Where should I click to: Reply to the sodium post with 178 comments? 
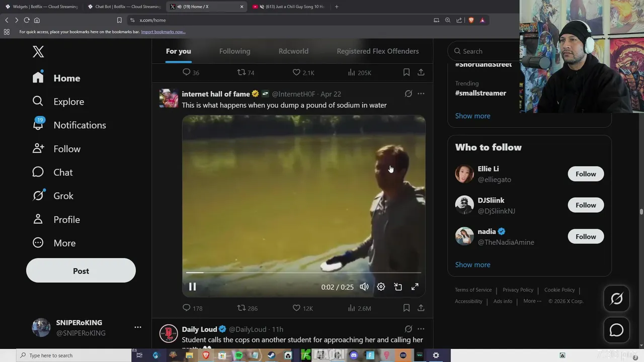coord(192,308)
